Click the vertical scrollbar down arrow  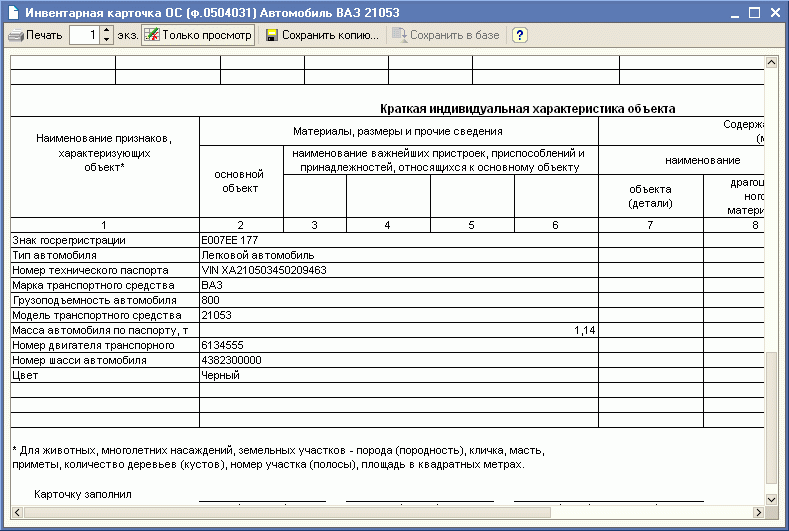pyautogui.click(x=771, y=499)
